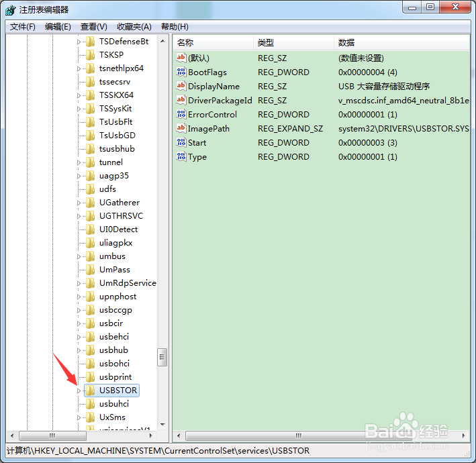Click the values pane horizontal scrollbar thumb
The width and height of the screenshot is (476, 463).
[x=299, y=435]
